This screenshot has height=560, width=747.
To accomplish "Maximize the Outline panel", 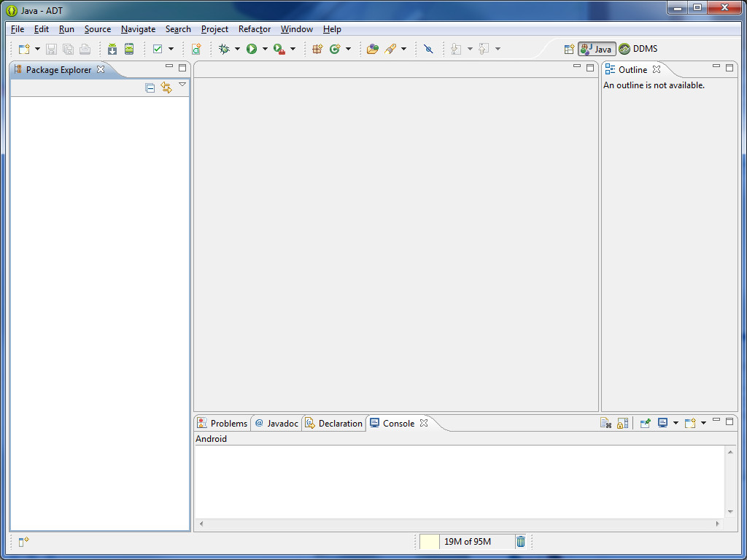I will click(x=729, y=68).
